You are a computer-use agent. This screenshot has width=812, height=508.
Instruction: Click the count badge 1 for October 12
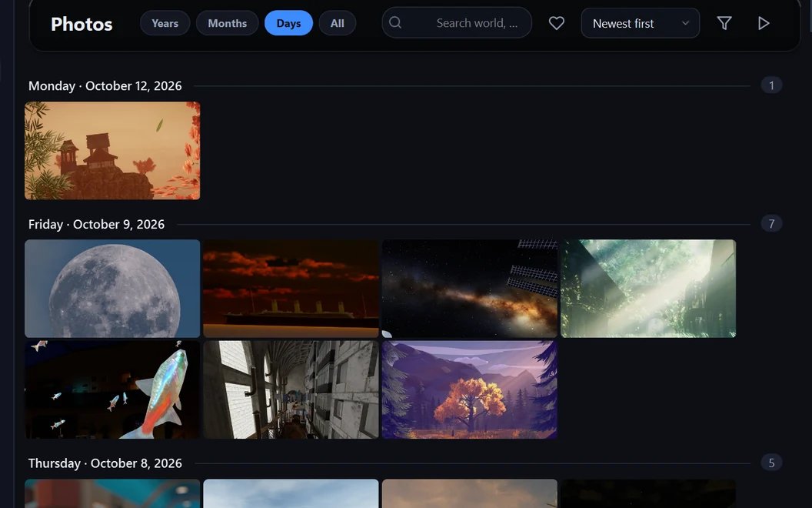pos(771,85)
